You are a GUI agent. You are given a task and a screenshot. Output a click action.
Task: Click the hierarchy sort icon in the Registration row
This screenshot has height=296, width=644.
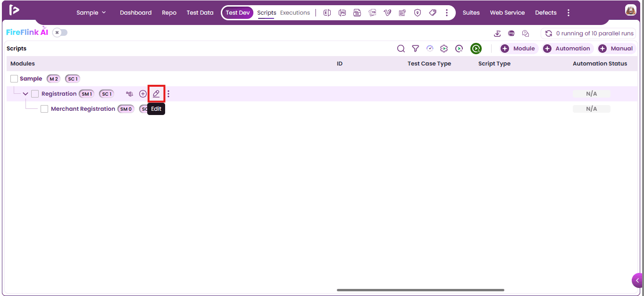129,94
